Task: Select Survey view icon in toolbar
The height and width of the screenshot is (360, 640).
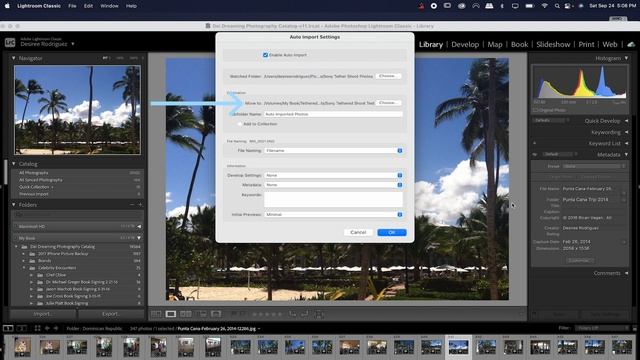Action: point(202,314)
